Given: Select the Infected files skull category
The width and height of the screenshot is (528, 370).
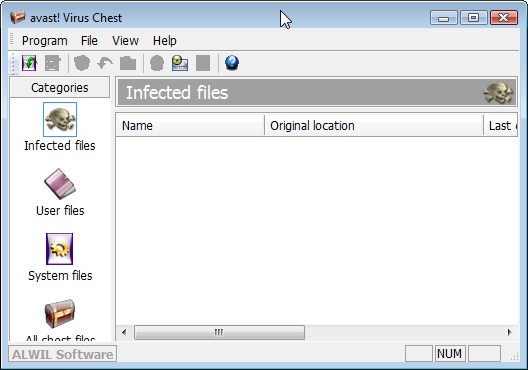Looking at the screenshot, I should point(60,119).
